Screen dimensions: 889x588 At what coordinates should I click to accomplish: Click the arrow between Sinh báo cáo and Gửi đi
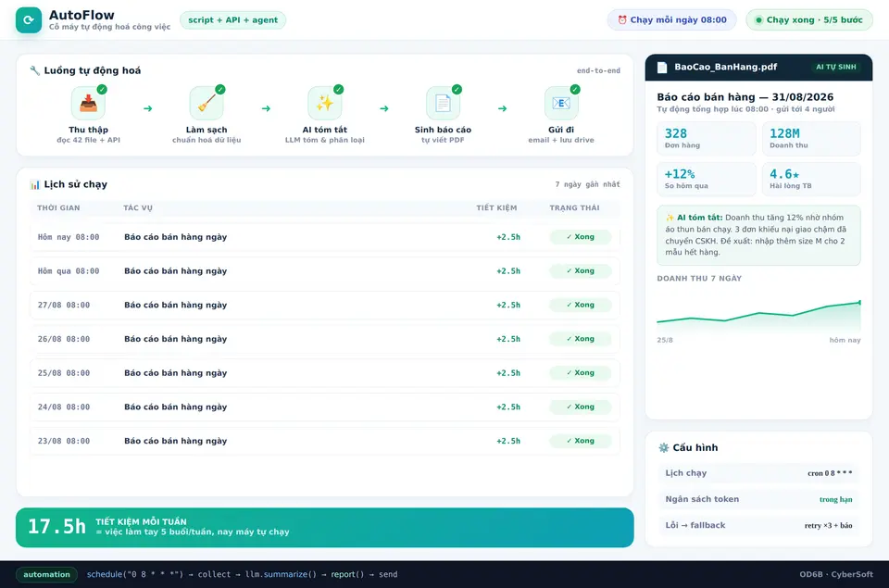502,108
